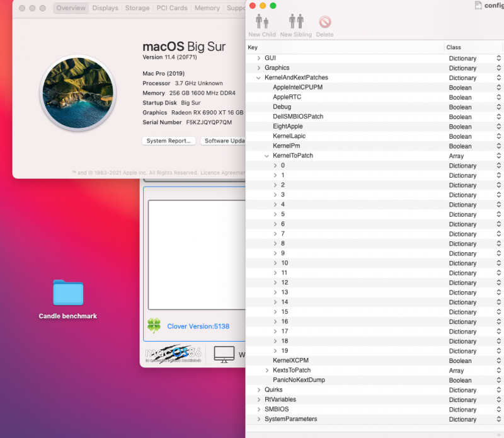504x438 pixels.
Task: Switch to the Memory tab
Action: coord(207,8)
